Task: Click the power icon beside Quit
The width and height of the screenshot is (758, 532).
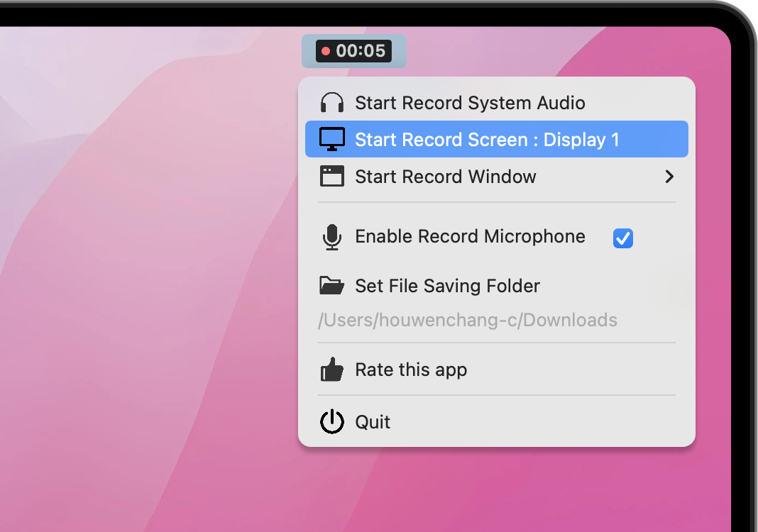Action: [x=331, y=421]
